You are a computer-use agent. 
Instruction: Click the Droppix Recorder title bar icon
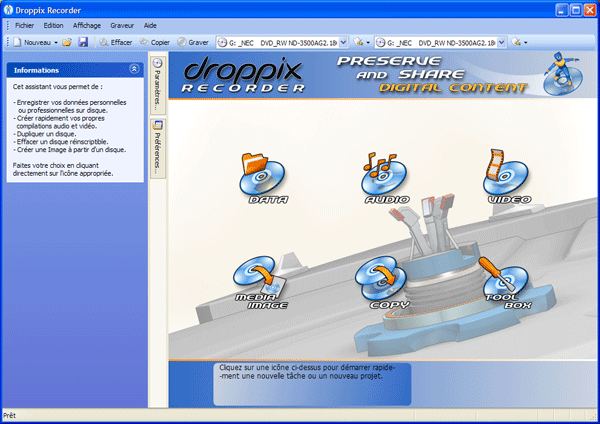click(8, 10)
